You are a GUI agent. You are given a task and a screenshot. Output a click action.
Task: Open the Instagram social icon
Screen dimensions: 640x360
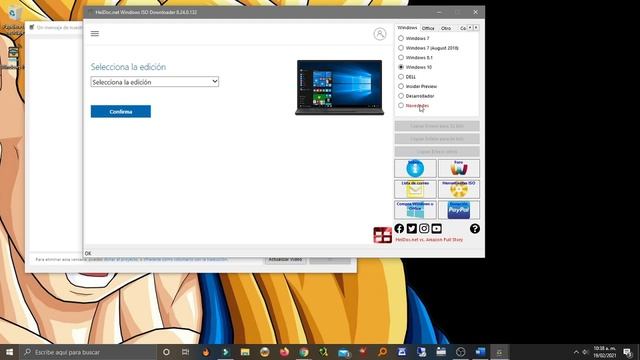point(424,229)
